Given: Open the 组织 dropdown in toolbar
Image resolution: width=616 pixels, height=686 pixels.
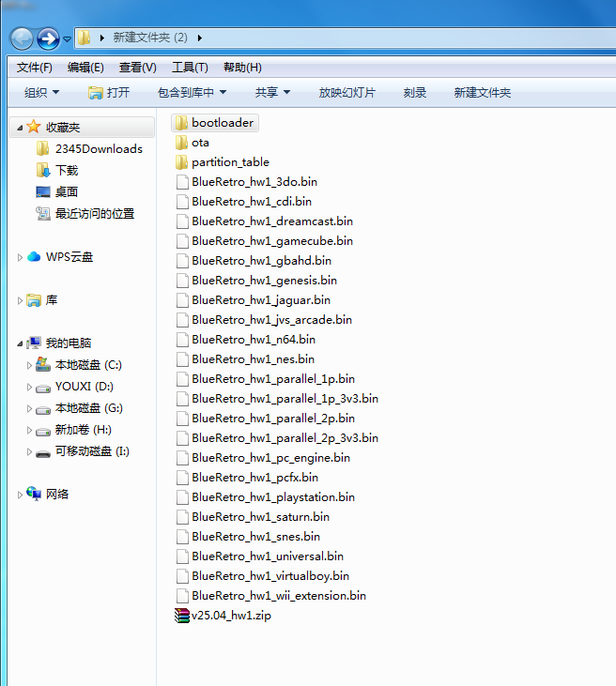Looking at the screenshot, I should [41, 92].
